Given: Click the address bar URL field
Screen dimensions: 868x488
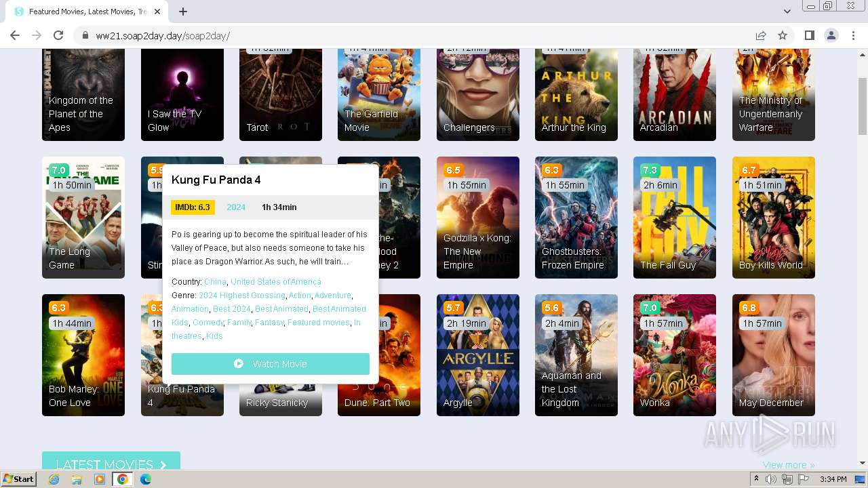Looking at the screenshot, I should [420, 36].
